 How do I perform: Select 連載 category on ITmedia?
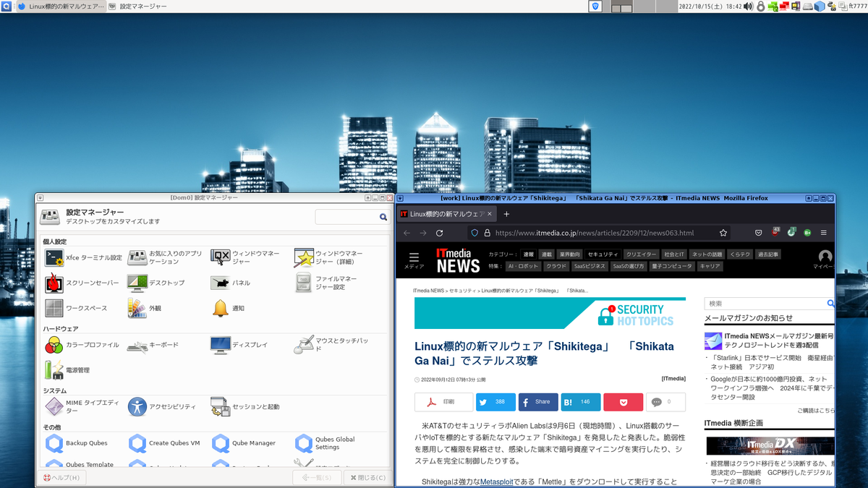(x=547, y=254)
